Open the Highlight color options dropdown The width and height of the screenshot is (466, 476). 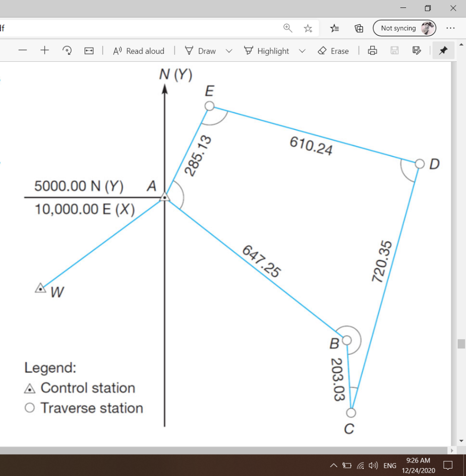click(302, 51)
